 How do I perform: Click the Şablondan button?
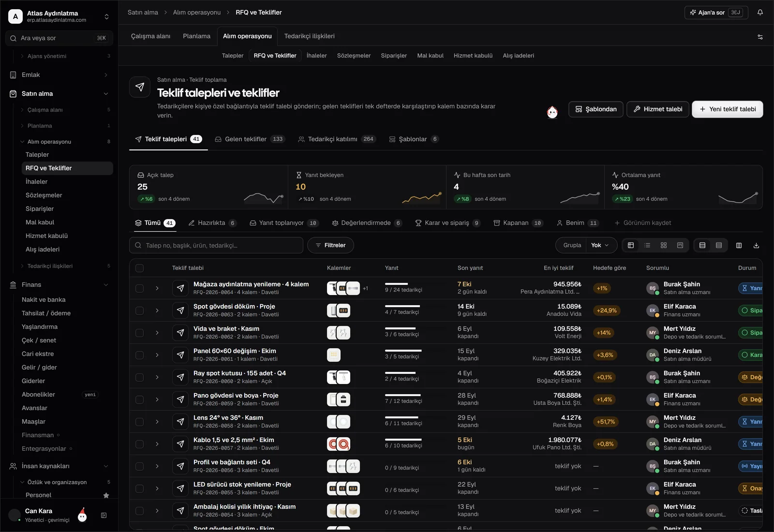[596, 109]
